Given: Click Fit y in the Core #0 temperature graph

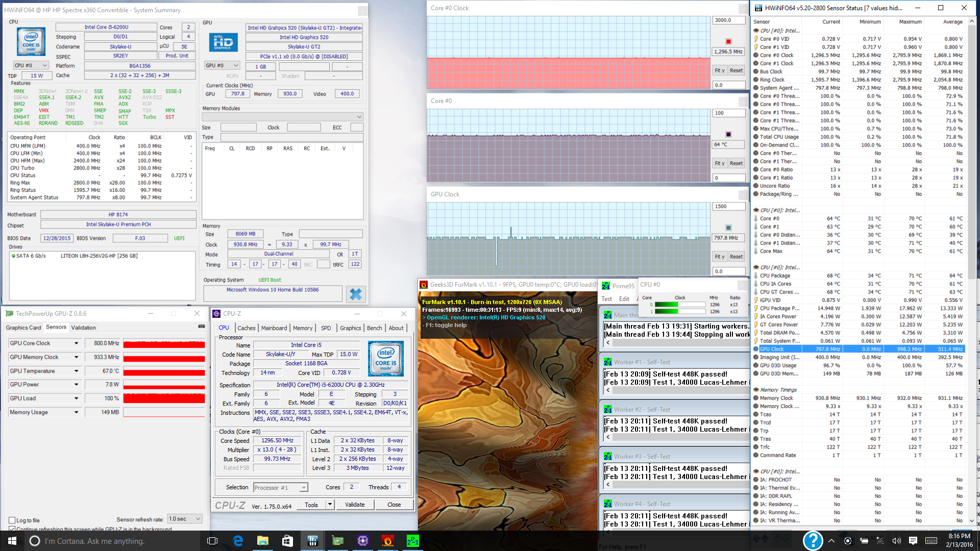Looking at the screenshot, I should pos(719,163).
